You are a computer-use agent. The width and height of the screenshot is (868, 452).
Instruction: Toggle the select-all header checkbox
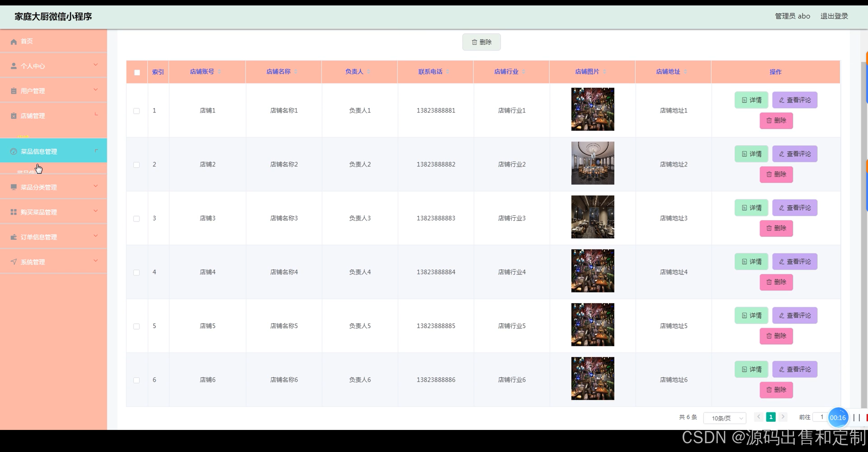pyautogui.click(x=137, y=72)
